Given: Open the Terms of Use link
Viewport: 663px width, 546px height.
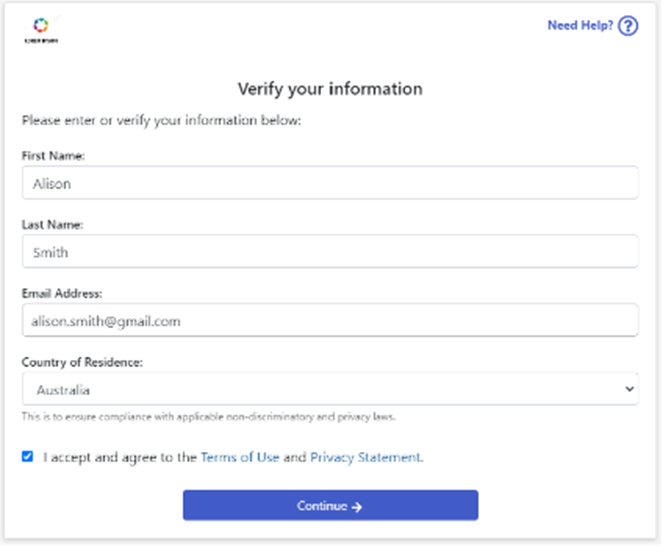Looking at the screenshot, I should (239, 457).
